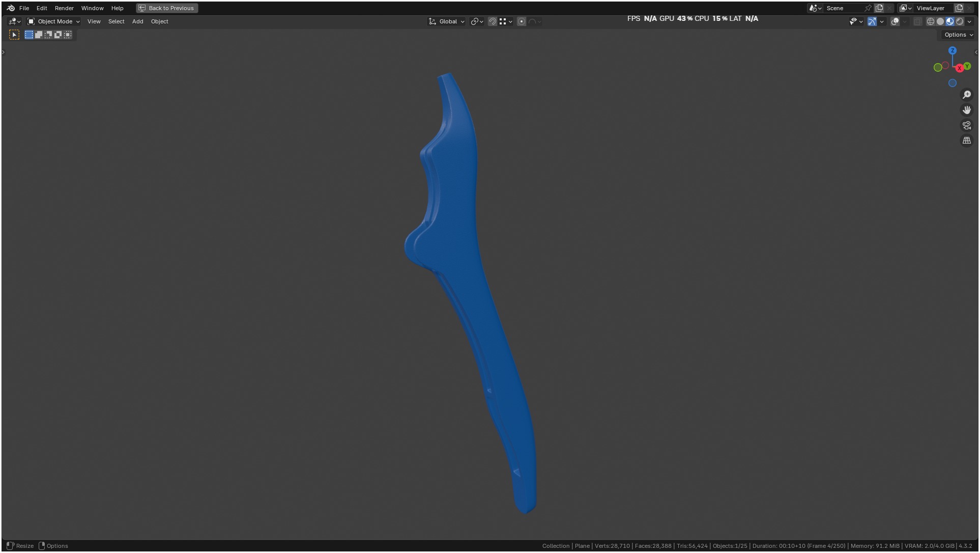Open the Render menu

click(64, 8)
